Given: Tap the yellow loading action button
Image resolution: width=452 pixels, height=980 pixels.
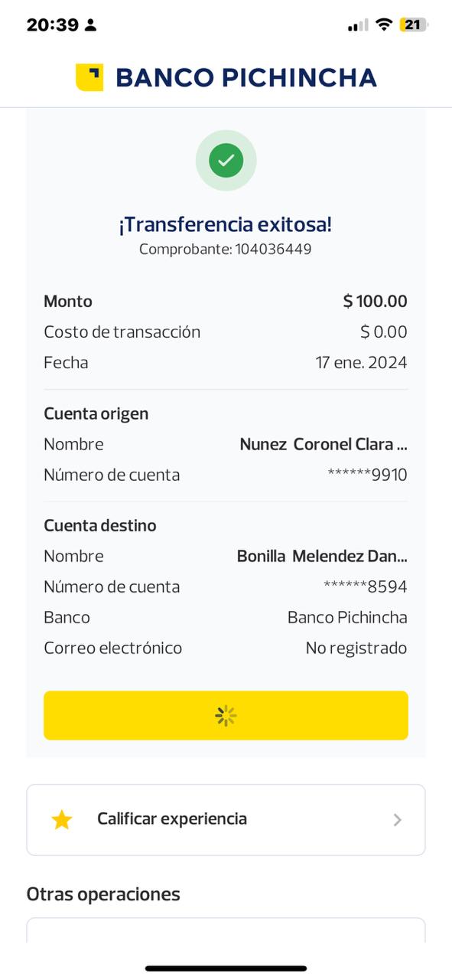Looking at the screenshot, I should (226, 716).
